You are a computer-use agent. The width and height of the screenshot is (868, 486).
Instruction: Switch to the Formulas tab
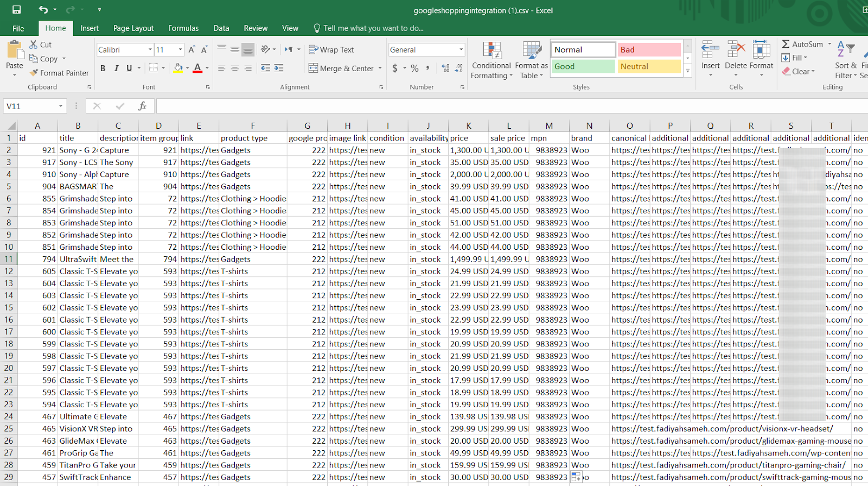pos(183,28)
